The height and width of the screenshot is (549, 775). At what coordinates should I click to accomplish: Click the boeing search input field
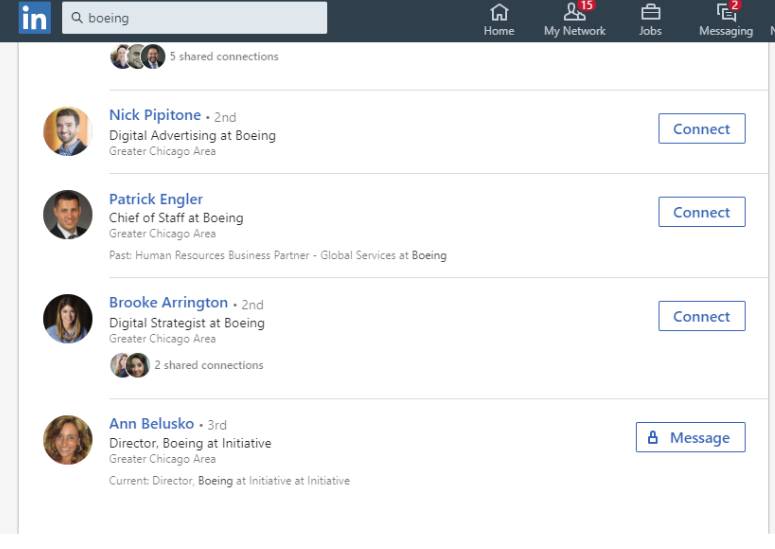(194, 18)
